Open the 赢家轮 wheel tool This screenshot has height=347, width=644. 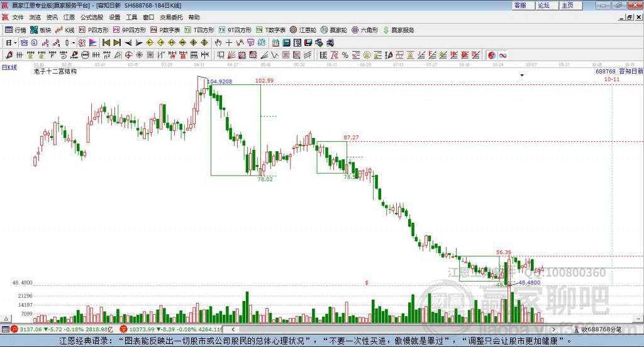(x=334, y=30)
